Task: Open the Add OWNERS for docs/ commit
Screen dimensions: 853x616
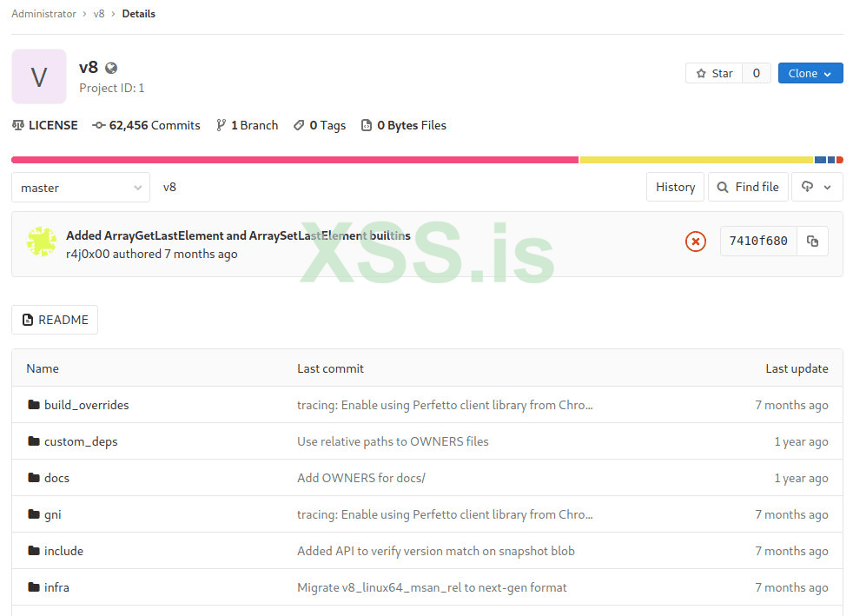Action: [361, 479]
